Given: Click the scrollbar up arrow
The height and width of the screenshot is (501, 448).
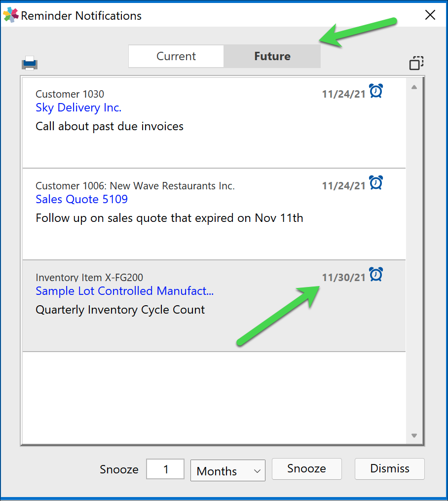Looking at the screenshot, I should coord(414,86).
